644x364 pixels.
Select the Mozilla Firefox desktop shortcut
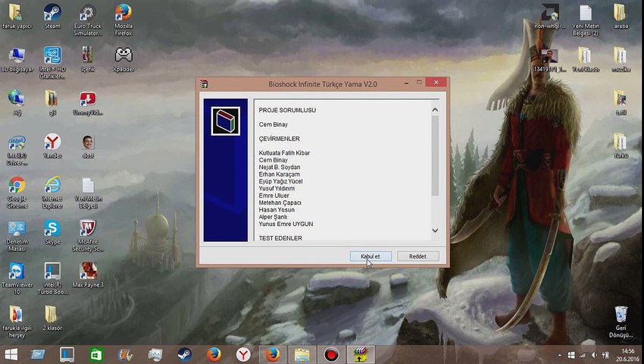(123, 20)
